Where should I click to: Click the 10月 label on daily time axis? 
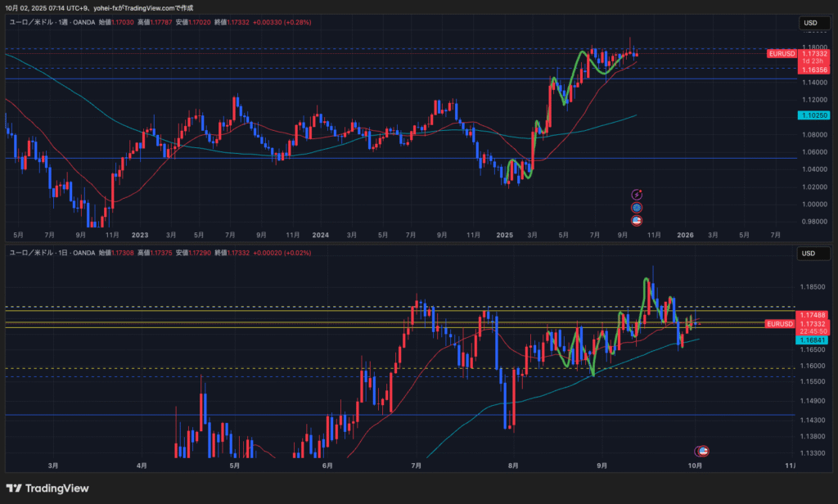coord(695,466)
